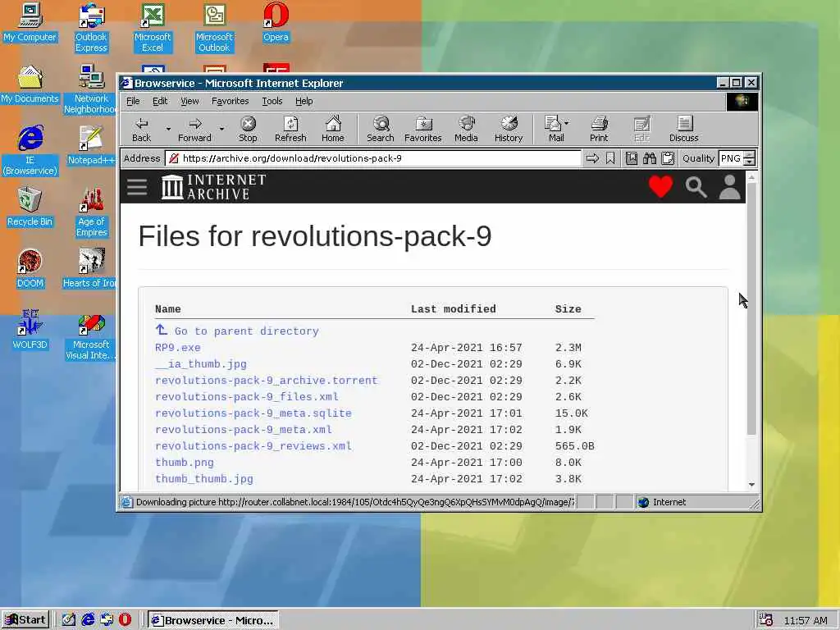The height and width of the screenshot is (630, 840).
Task: Click the user account silhouette icon
Action: (729, 187)
